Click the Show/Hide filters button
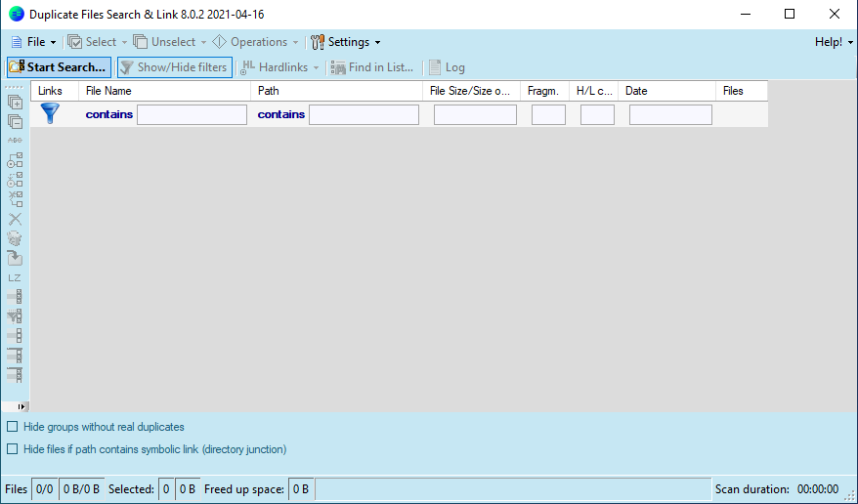The width and height of the screenshot is (858, 504). coord(175,67)
